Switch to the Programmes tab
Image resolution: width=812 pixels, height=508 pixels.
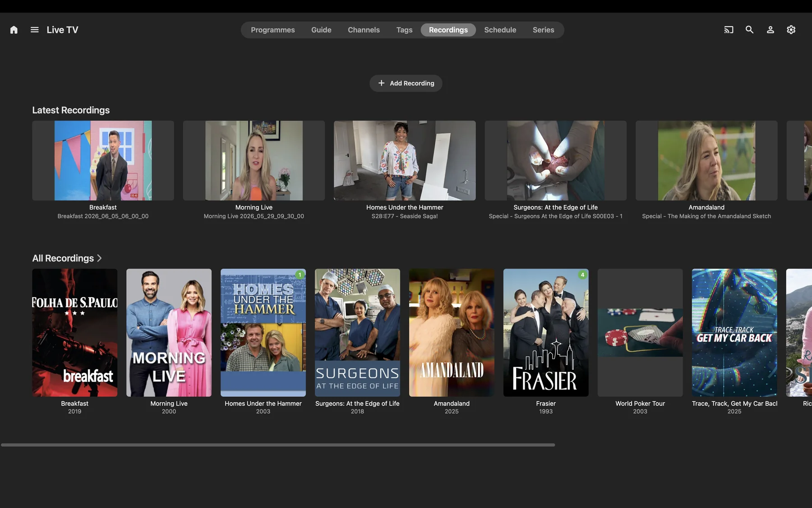point(272,30)
